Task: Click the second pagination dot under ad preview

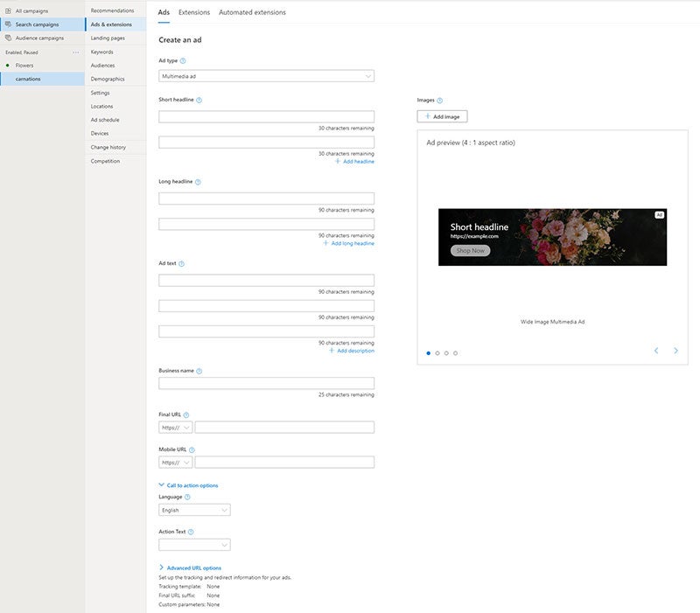Action: pos(437,352)
